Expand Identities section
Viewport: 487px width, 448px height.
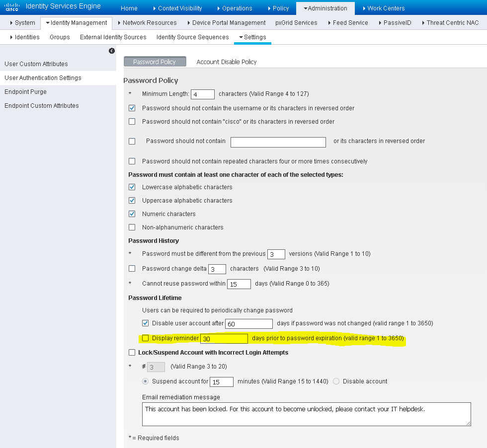coord(24,37)
